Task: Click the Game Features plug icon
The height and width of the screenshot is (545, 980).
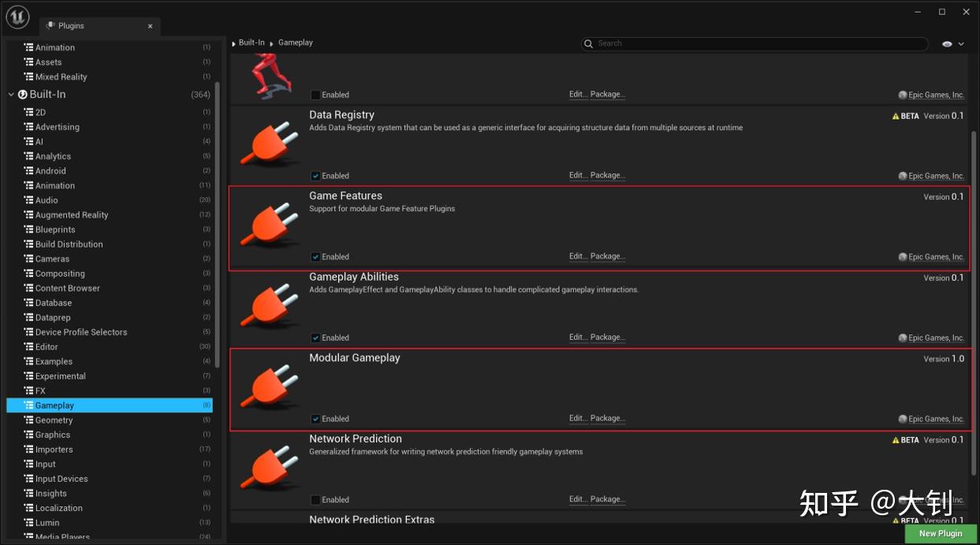Action: click(269, 225)
